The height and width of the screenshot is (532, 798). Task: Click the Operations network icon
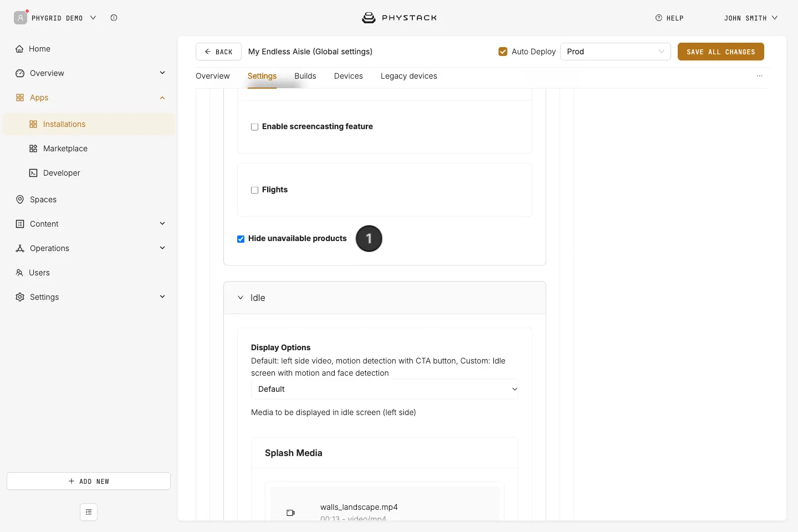point(20,248)
